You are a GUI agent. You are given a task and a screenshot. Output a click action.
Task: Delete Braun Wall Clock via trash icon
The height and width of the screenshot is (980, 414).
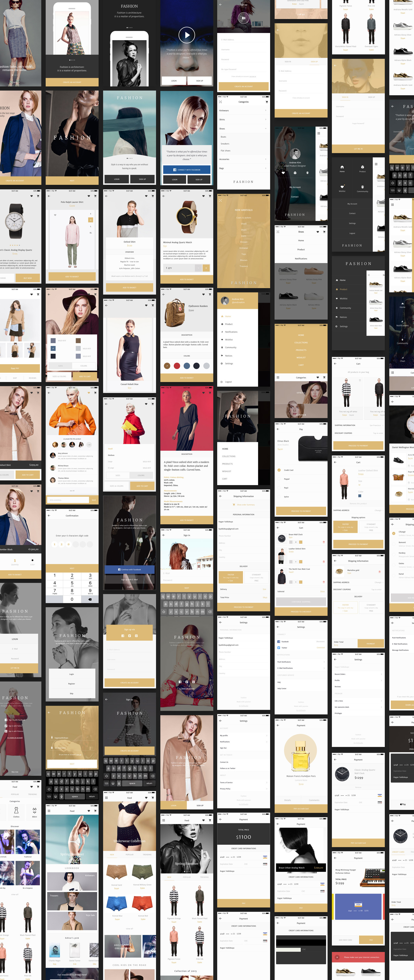pyautogui.click(x=323, y=542)
